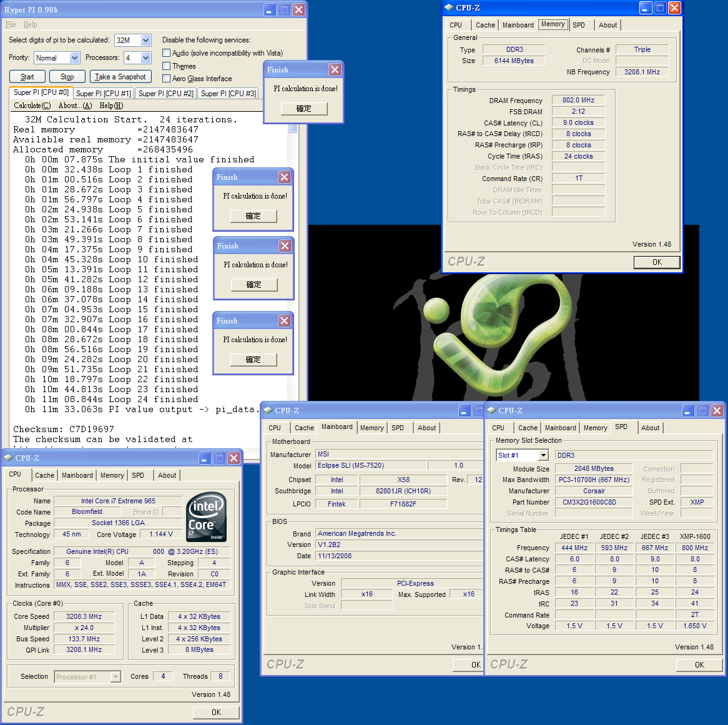Minimize the CPU-Z Memory window

(645, 8)
